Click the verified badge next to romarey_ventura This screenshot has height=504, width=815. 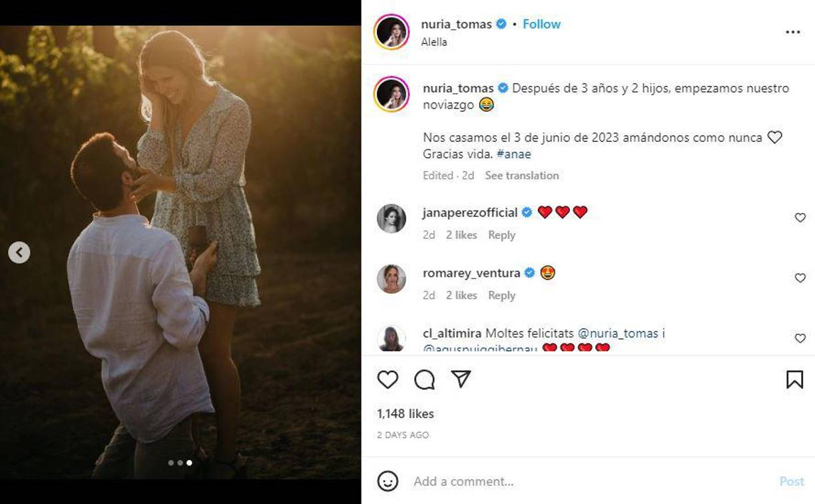(x=529, y=272)
